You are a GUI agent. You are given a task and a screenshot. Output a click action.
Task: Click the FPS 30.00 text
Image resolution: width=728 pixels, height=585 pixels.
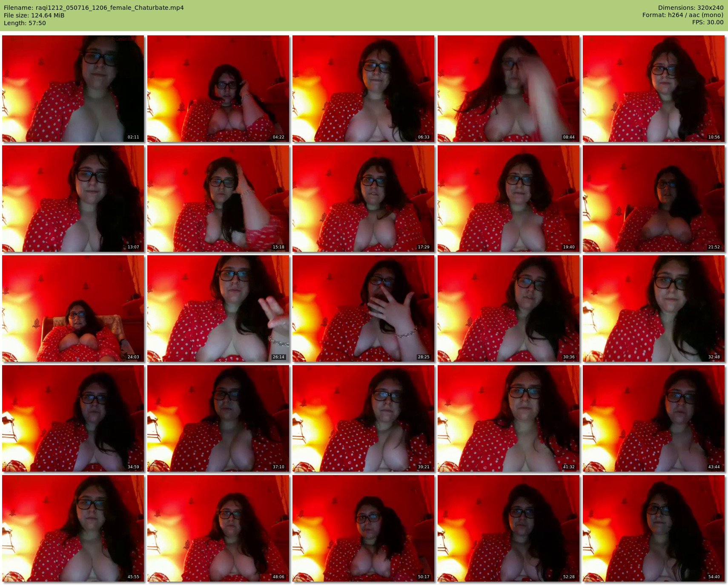708,22
